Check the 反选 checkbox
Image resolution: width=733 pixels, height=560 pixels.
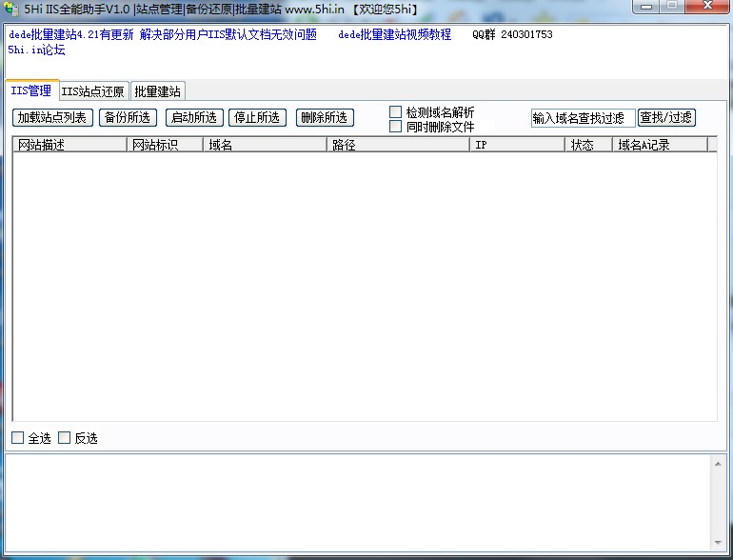[64, 438]
